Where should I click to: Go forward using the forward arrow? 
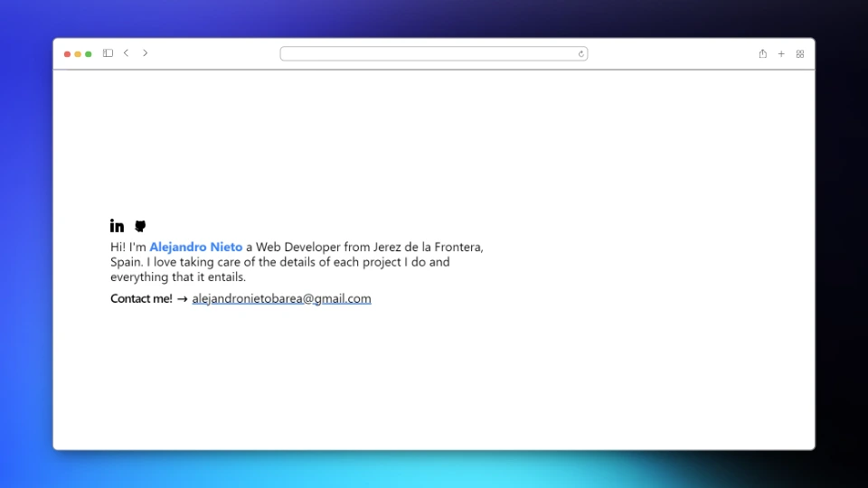click(x=145, y=53)
